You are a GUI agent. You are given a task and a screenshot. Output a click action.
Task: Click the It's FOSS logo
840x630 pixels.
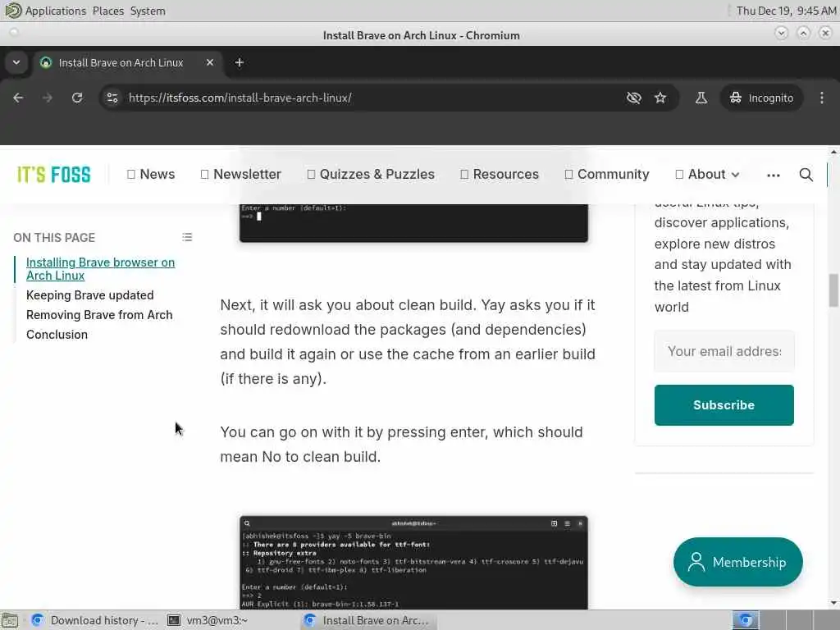53,175
